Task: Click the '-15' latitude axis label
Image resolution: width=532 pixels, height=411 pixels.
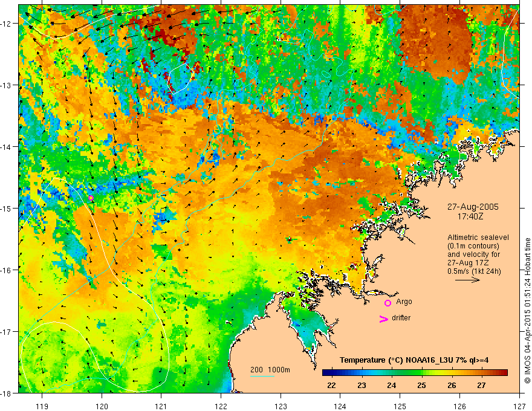Action: (6, 208)
